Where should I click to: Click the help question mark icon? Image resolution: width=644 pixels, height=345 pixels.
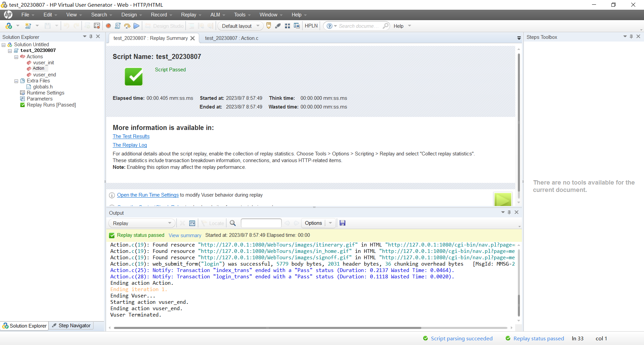329,26
